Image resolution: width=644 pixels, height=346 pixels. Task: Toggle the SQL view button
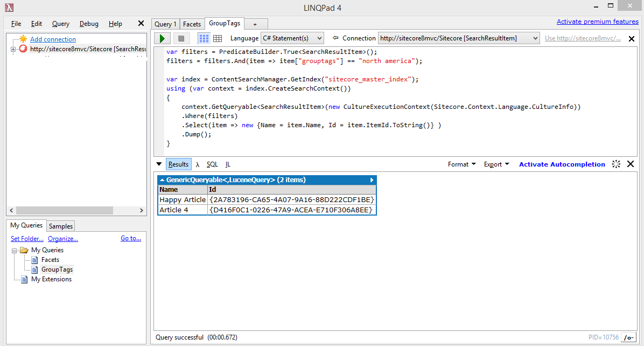[x=212, y=164]
